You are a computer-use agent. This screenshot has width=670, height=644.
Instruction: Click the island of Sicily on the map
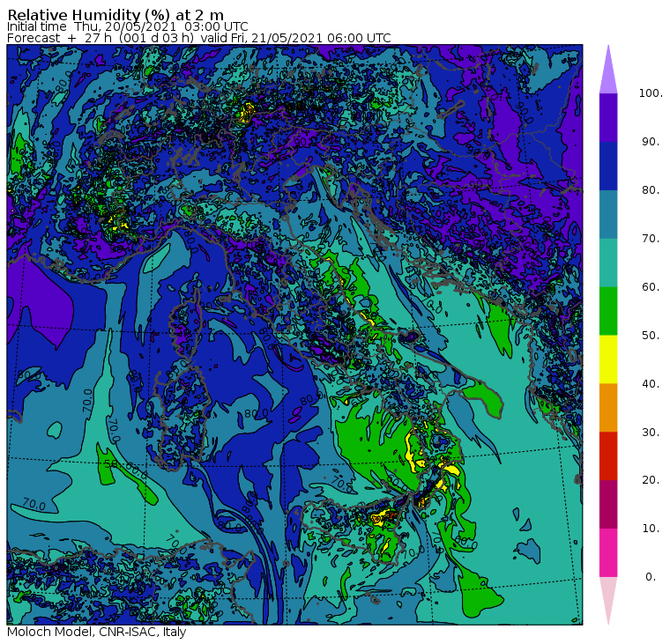[354, 529]
